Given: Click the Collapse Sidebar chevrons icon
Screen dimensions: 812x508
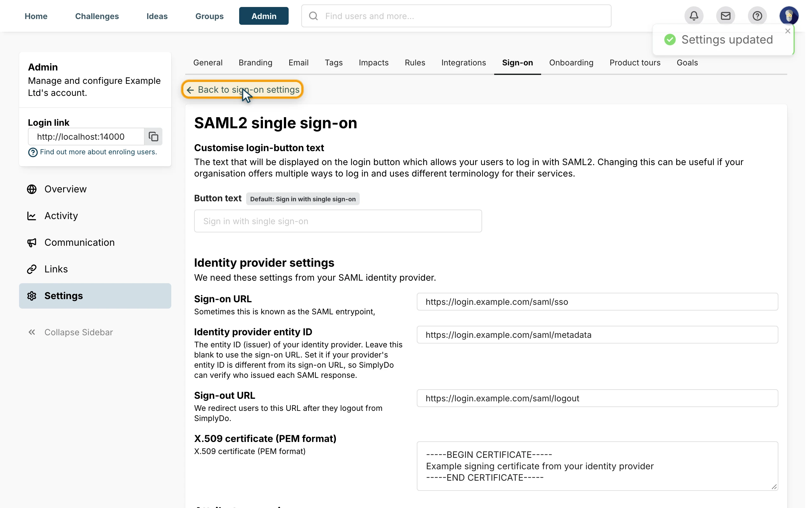Looking at the screenshot, I should [32, 332].
